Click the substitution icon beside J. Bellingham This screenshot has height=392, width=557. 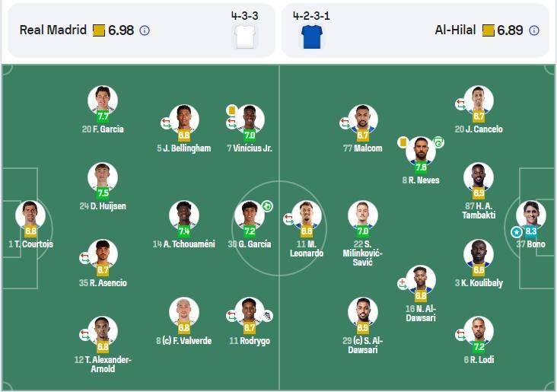pyautogui.click(x=166, y=123)
